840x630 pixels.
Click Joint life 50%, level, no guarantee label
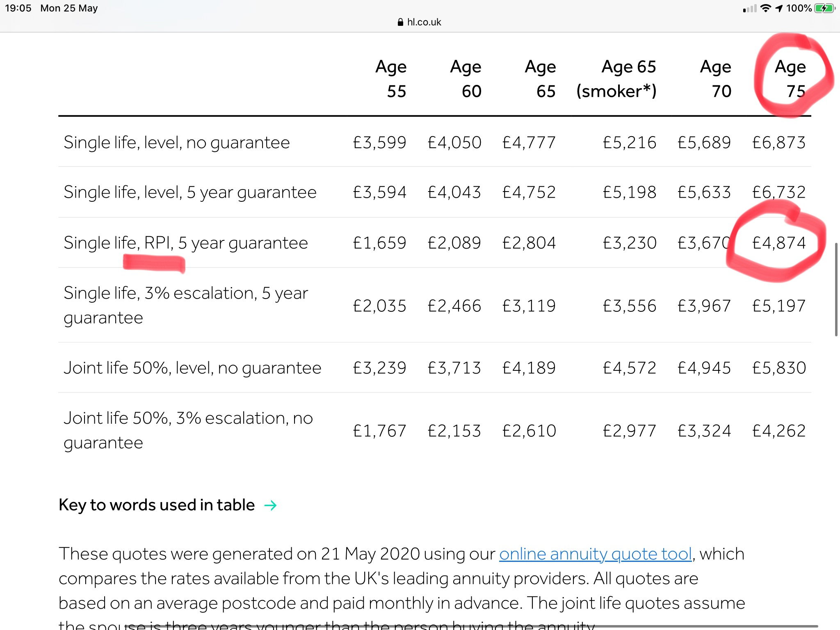(x=192, y=368)
